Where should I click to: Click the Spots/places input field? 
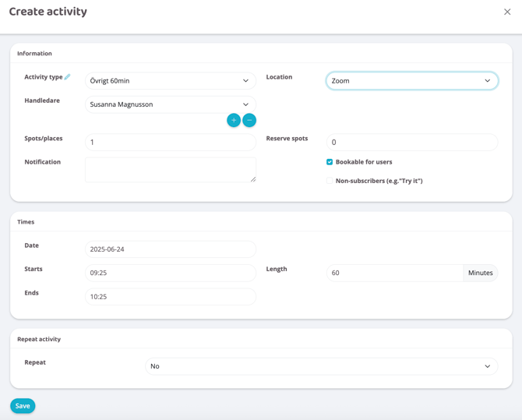pyautogui.click(x=171, y=143)
